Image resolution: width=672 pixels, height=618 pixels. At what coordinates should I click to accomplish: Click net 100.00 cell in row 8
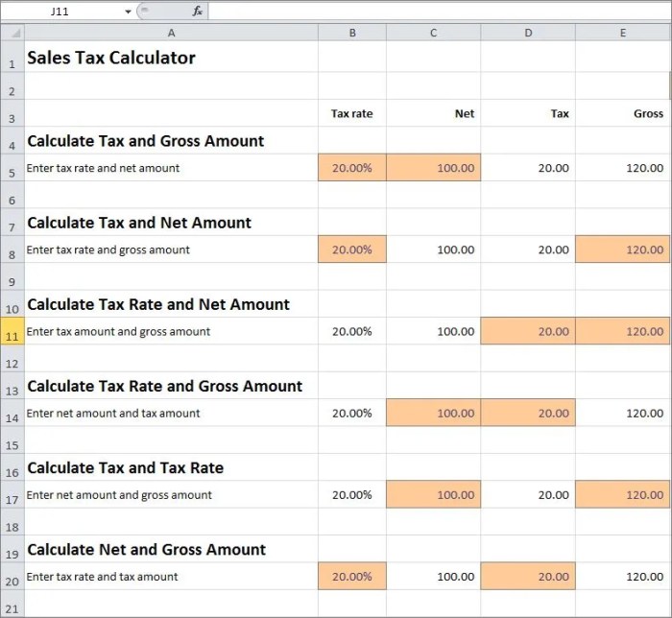coord(433,250)
